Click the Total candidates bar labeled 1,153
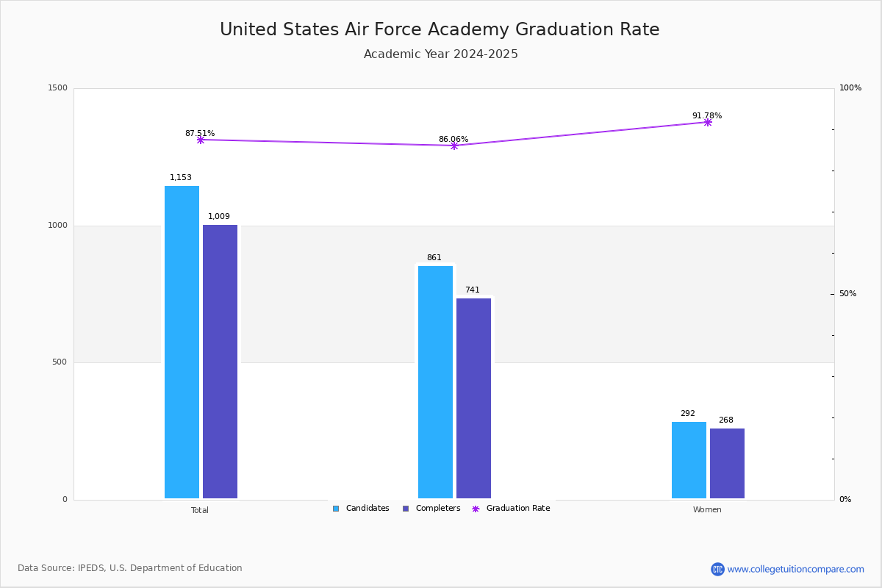Screen dimensions: 882x588 [x=182, y=342]
